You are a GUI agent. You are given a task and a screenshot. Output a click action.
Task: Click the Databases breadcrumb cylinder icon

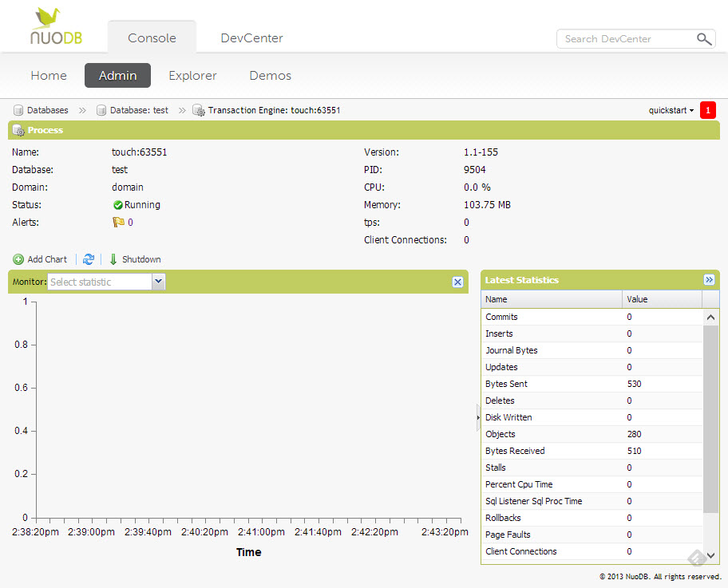coord(18,110)
